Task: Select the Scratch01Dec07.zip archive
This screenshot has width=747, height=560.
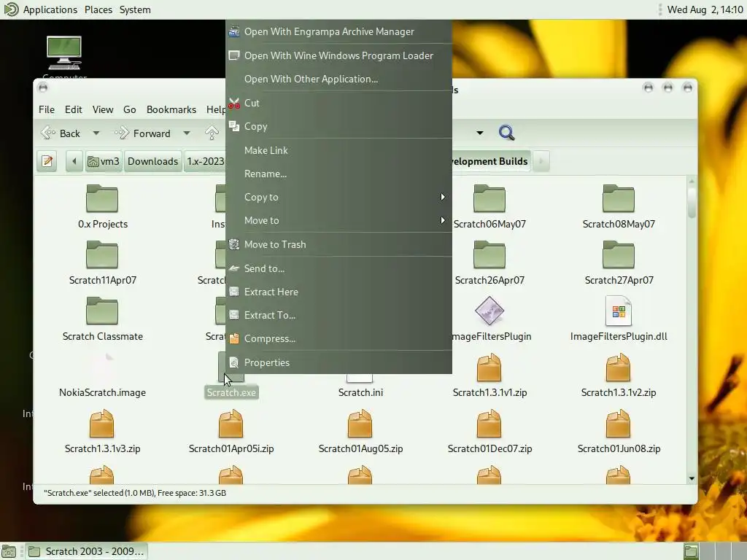Action: [x=489, y=424]
